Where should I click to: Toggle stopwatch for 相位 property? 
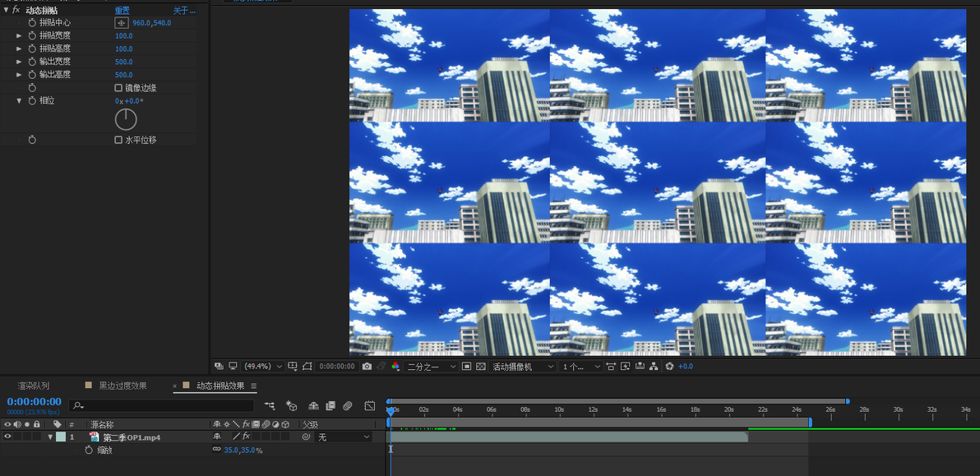[x=32, y=100]
